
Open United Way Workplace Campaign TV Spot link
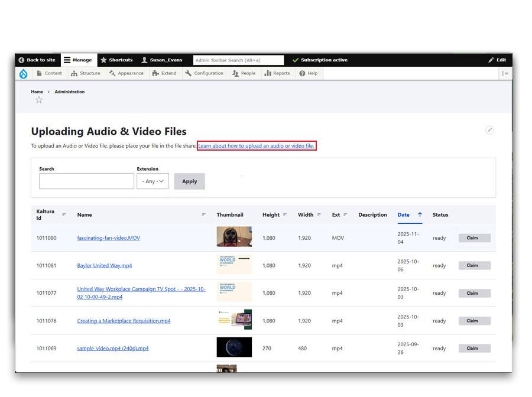click(141, 293)
